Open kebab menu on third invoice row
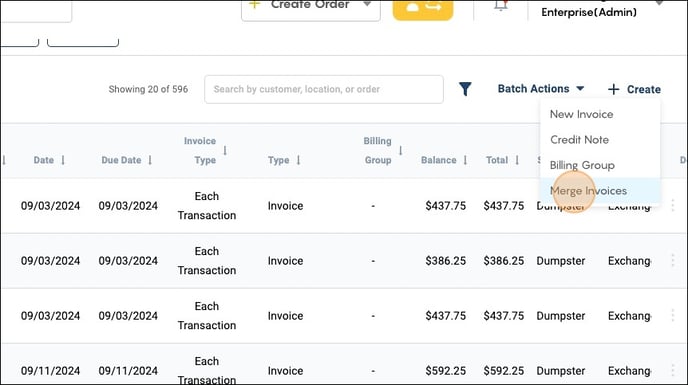The image size is (688, 385). tap(673, 316)
